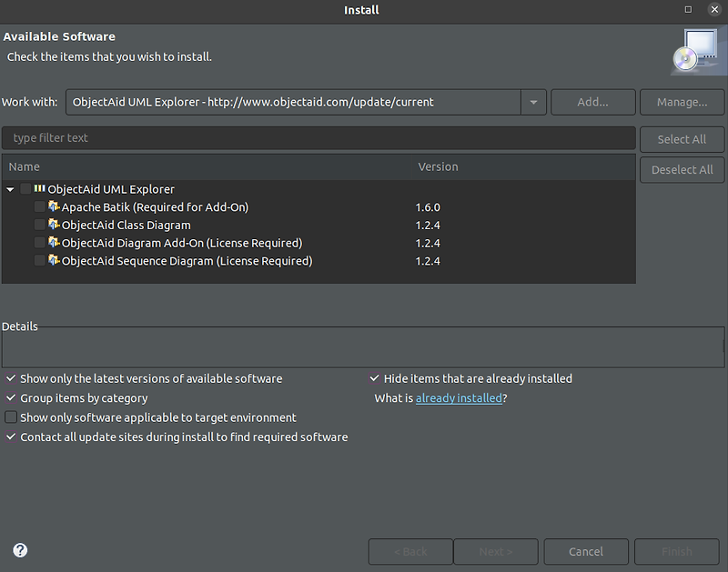Open the already installed link
The width and height of the screenshot is (728, 572).
459,398
